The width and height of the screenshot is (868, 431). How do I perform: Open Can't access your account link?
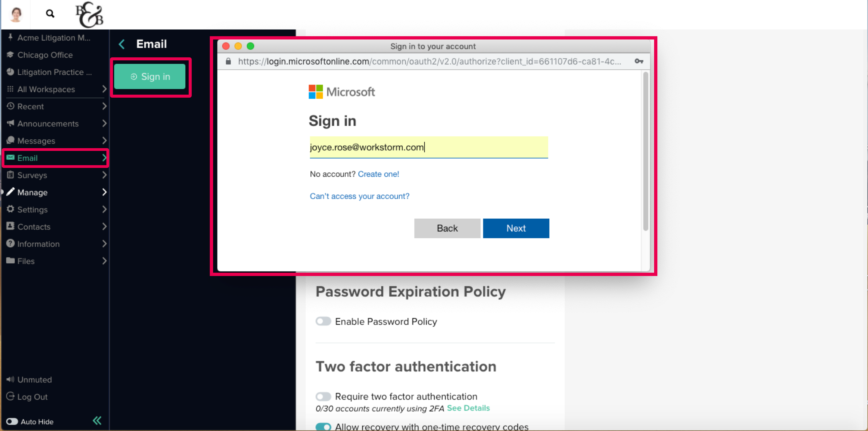(360, 196)
